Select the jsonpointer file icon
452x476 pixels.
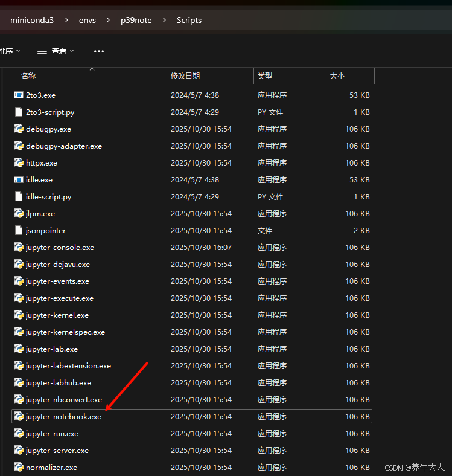19,231
